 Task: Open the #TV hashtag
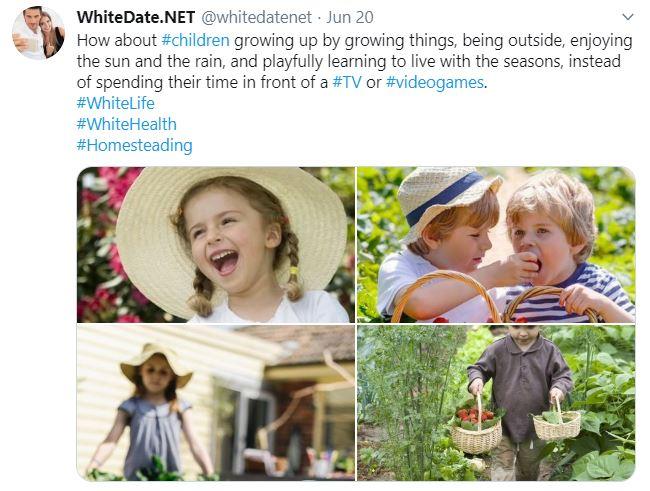pos(347,82)
